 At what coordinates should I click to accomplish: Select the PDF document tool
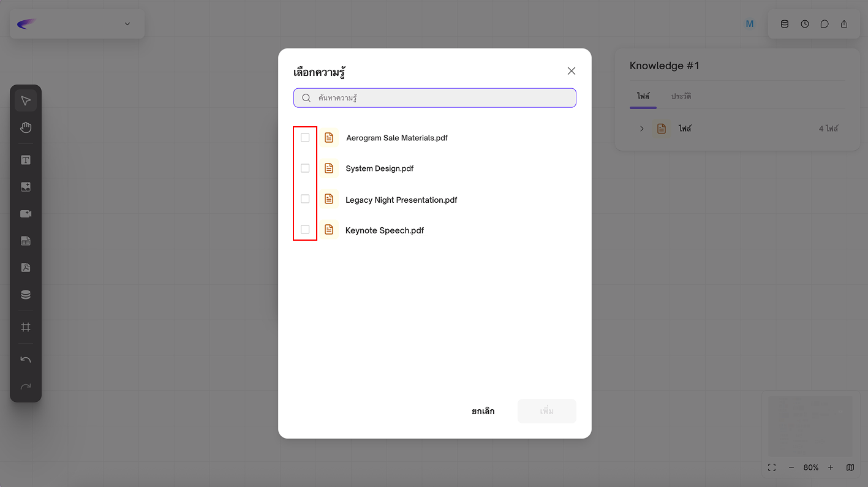(x=26, y=268)
